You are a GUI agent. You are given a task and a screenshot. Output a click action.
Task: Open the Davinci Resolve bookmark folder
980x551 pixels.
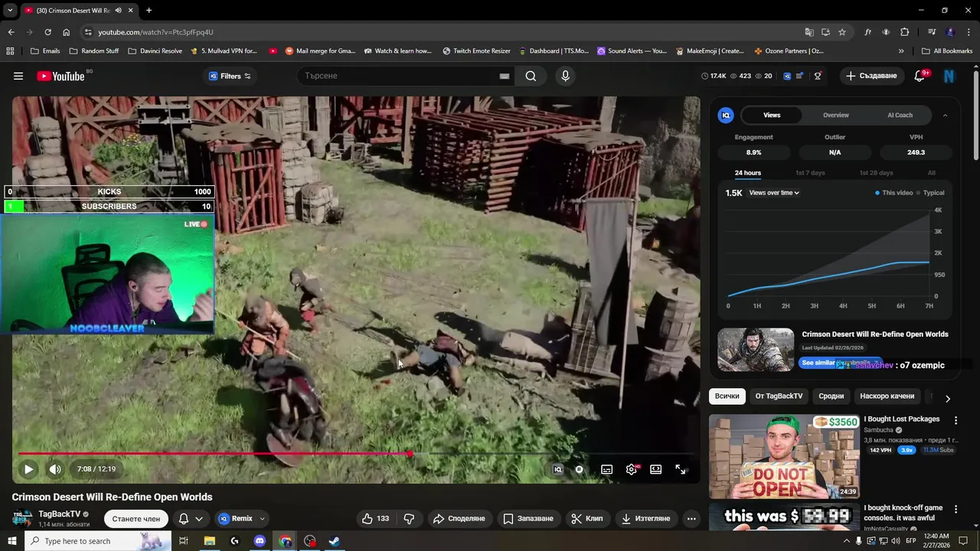click(x=155, y=51)
